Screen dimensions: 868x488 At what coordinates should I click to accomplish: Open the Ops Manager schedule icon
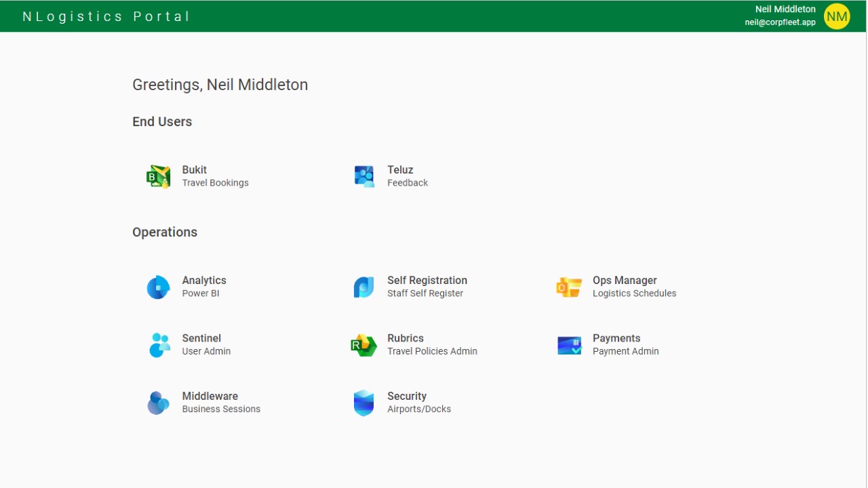point(569,287)
